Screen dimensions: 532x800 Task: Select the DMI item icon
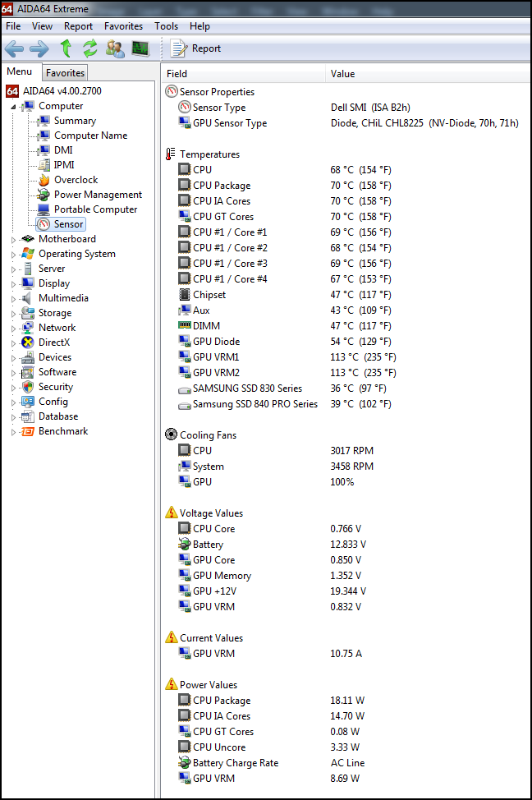click(44, 150)
